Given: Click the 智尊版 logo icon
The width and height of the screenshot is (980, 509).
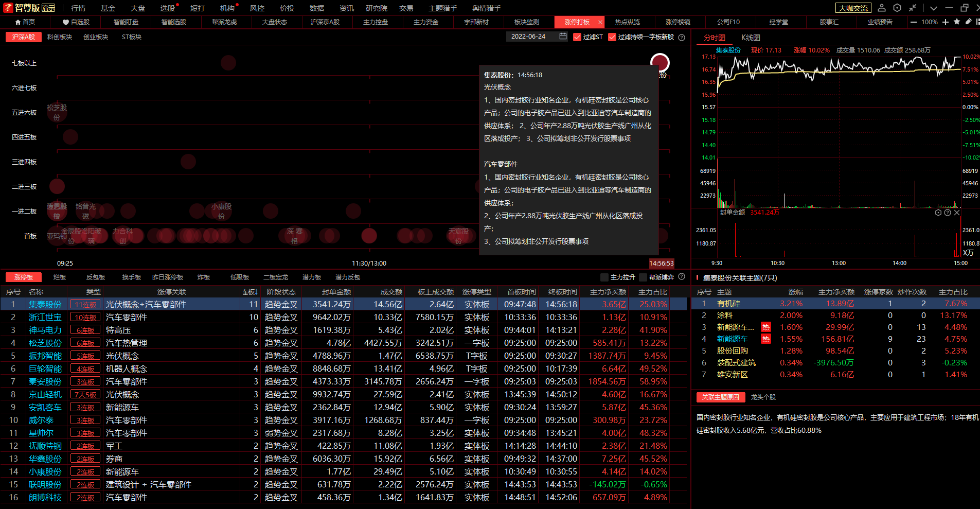Looking at the screenshot, I should 8,8.
